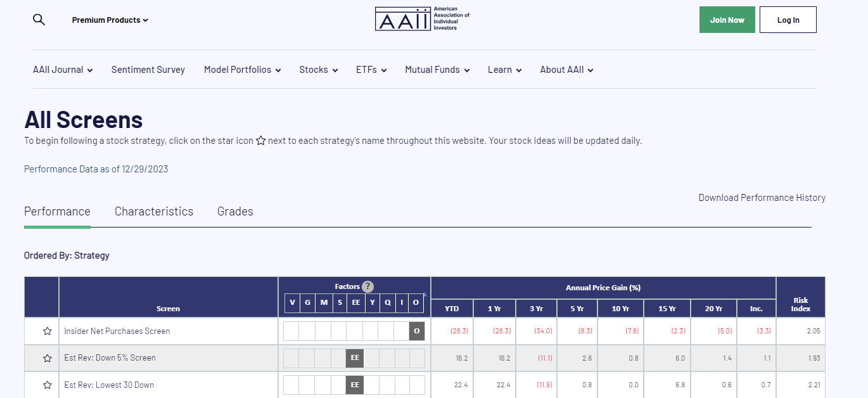Click Performance Data as of 12/29/2023 text
The width and height of the screenshot is (868, 398).
point(96,169)
